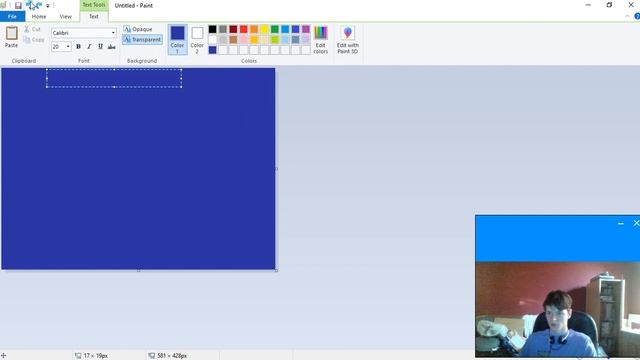The image size is (640, 360).
Task: Click Edit with Paint 3D
Action: pos(348,40)
